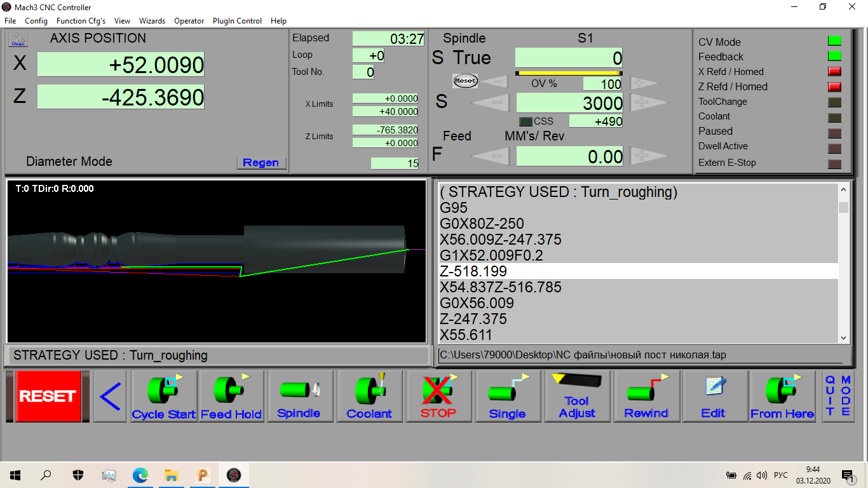Click the QUIT MODE button
Viewport: 868px width, 488px height.
pyautogui.click(x=838, y=396)
